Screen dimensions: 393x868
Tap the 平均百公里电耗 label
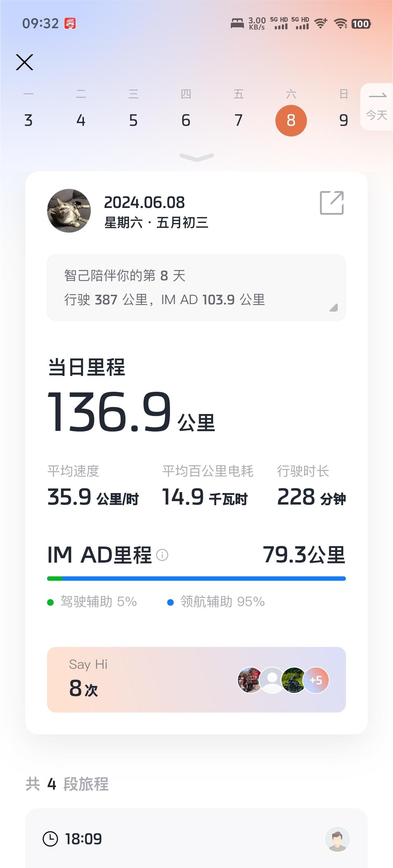click(208, 471)
